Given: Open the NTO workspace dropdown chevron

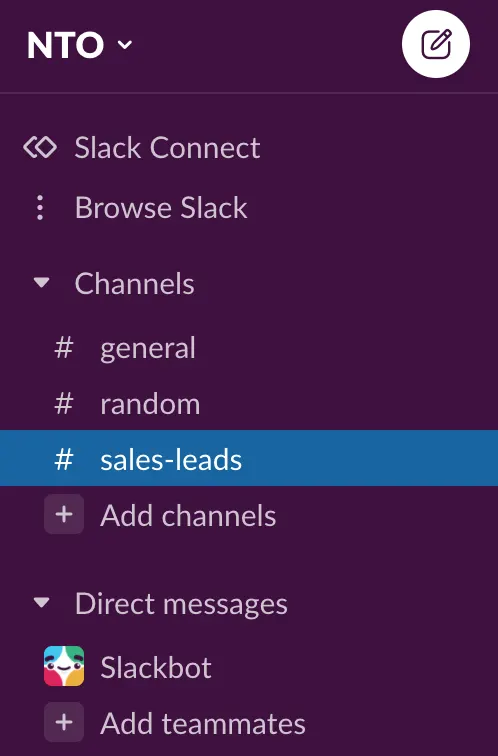Looking at the screenshot, I should [x=125, y=45].
